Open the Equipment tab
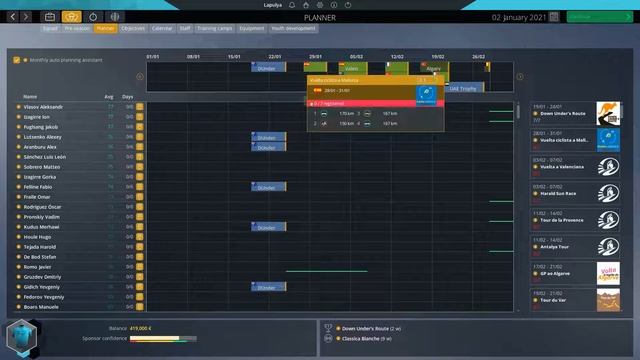The image size is (640, 360). coord(252,29)
